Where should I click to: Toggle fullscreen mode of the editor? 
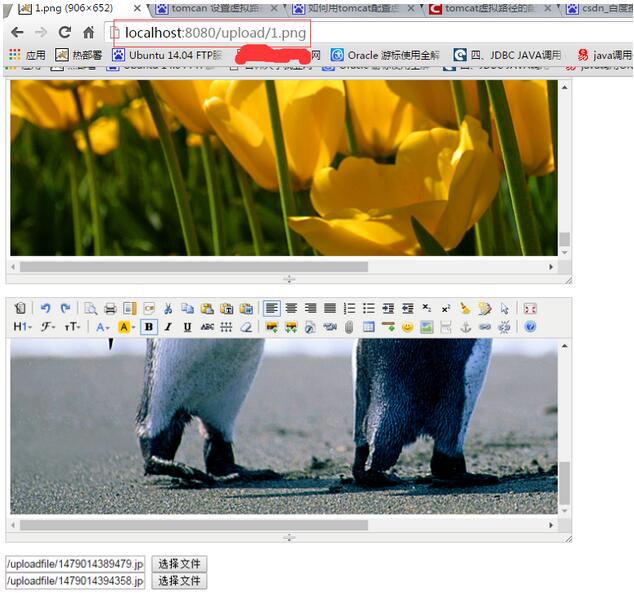tap(530, 309)
